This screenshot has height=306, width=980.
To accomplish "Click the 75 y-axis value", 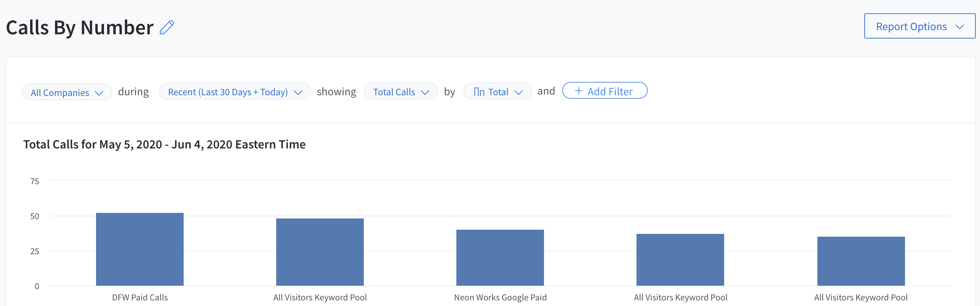I will point(35,181).
